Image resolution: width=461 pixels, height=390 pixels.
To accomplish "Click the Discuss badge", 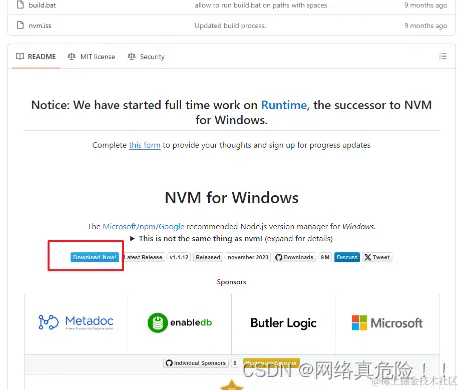I will [x=347, y=257].
